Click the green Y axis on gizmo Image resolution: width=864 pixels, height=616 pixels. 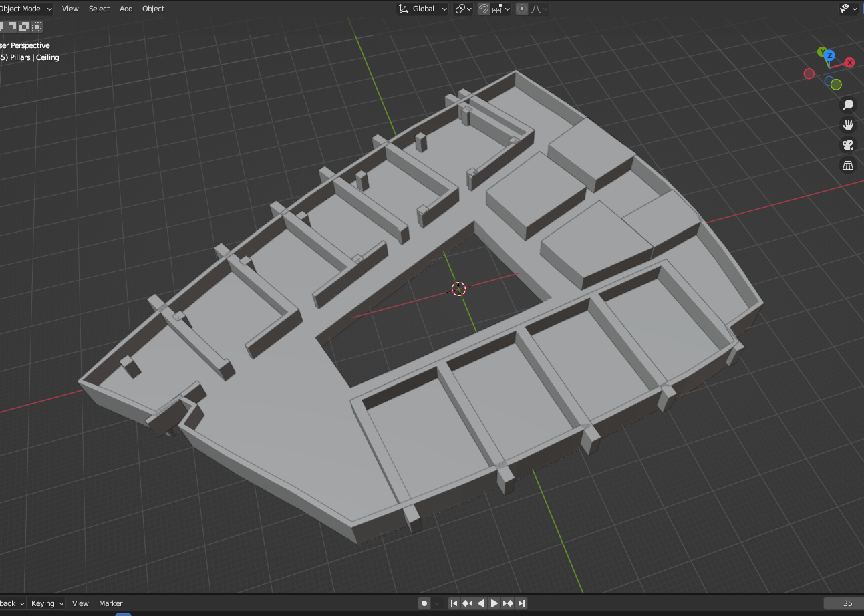822,51
